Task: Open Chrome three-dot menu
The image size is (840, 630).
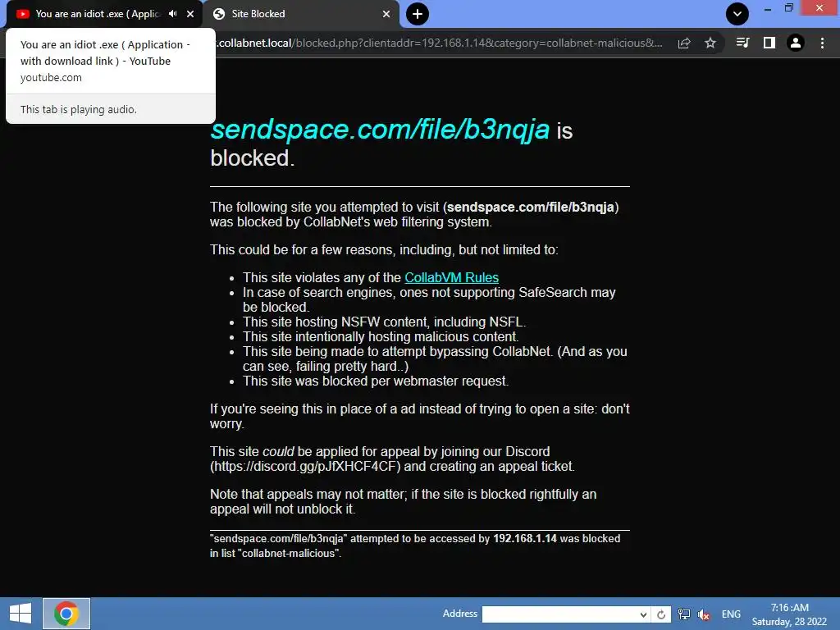Action: (x=822, y=43)
